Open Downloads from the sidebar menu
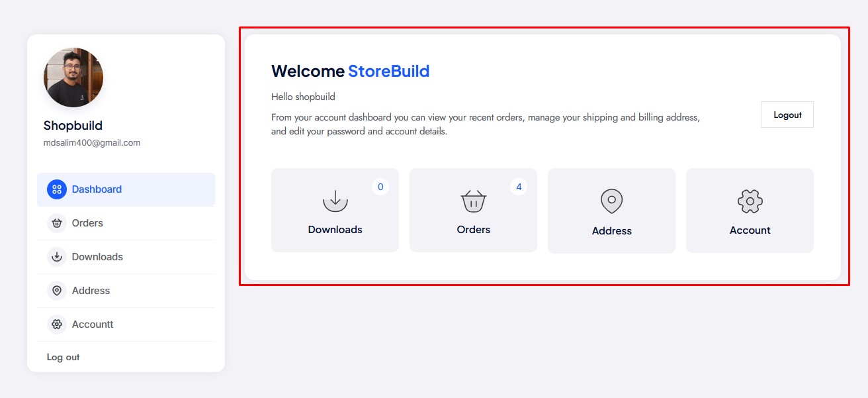Screen dimensions: 868x398 [x=126, y=257]
